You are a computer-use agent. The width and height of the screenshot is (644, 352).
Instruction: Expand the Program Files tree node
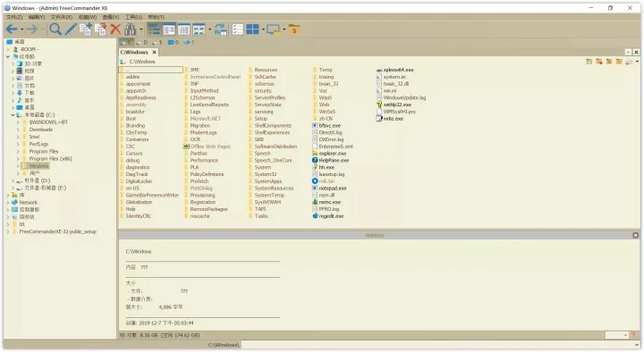(18, 151)
